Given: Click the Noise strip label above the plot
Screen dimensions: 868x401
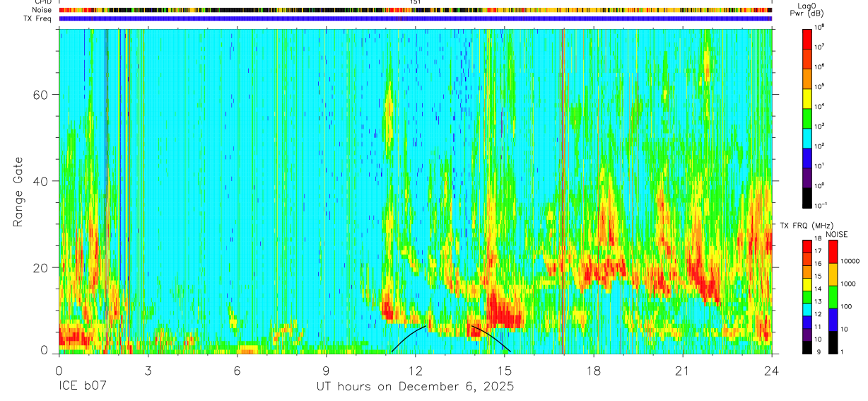Looking at the screenshot, I should click(42, 10).
